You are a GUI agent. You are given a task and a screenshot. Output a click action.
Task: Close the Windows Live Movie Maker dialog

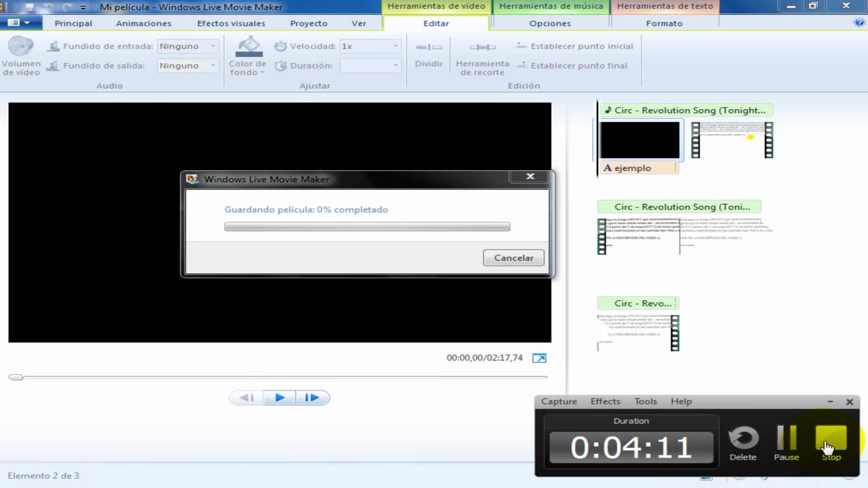coord(530,177)
